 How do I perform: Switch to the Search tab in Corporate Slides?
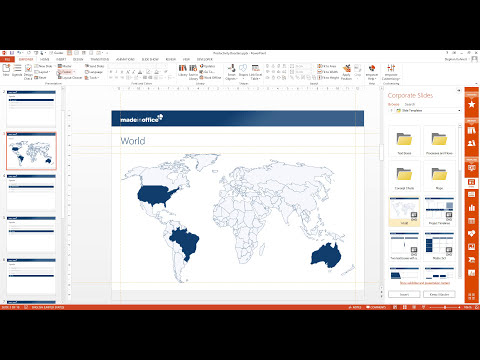pyautogui.click(x=410, y=104)
